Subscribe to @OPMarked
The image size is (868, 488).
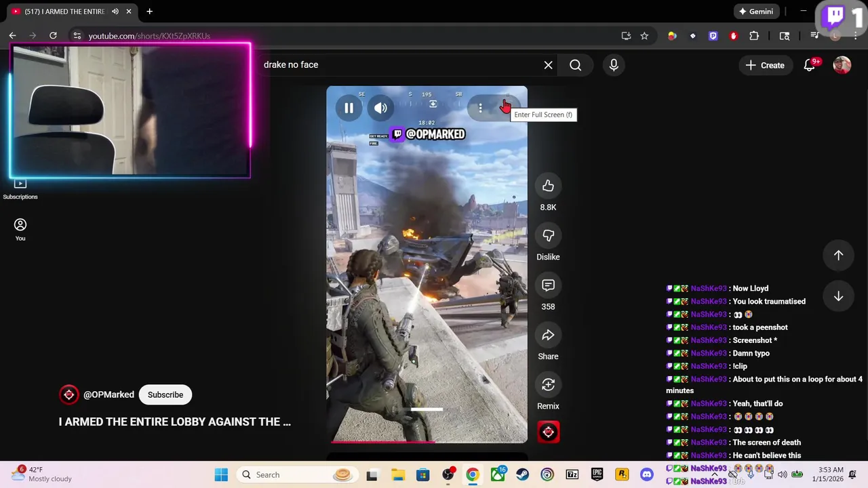(x=165, y=394)
